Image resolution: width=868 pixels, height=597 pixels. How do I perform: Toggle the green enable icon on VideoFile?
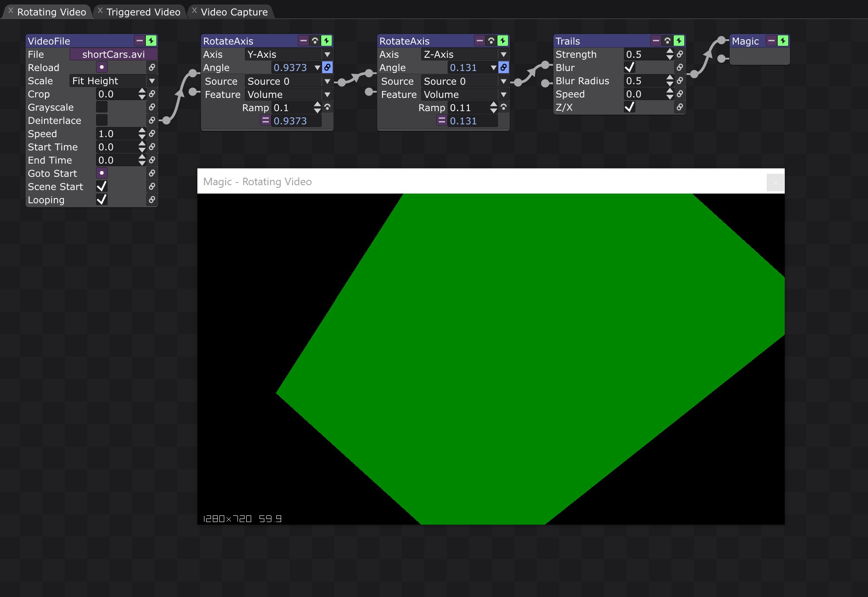click(151, 41)
